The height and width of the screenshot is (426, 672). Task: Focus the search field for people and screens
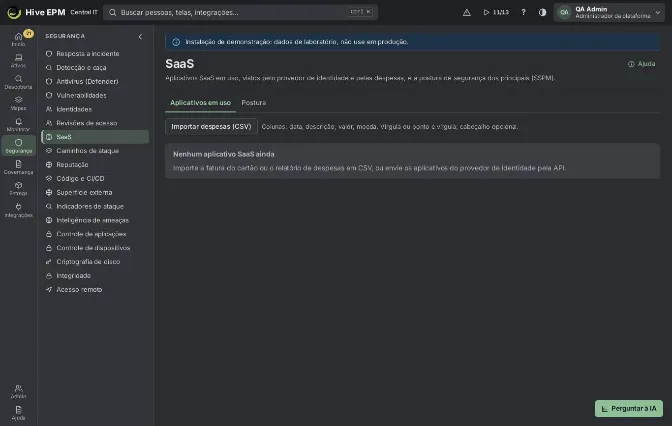click(240, 12)
